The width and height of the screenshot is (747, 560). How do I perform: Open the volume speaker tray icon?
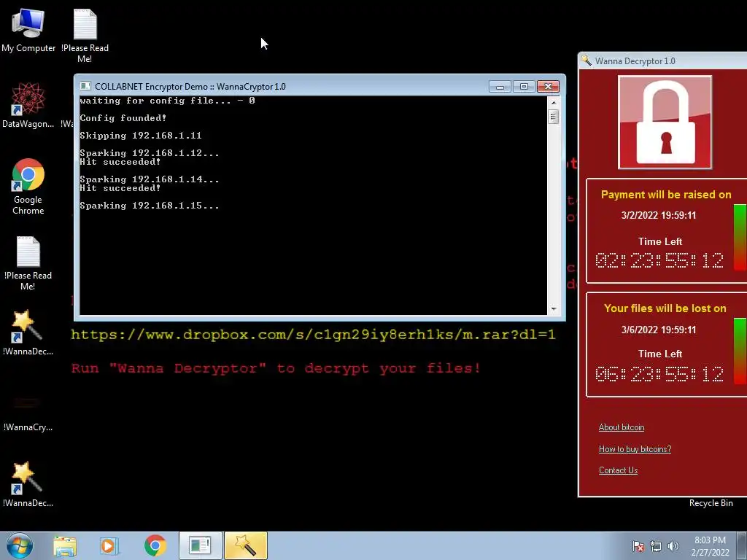[673, 546]
